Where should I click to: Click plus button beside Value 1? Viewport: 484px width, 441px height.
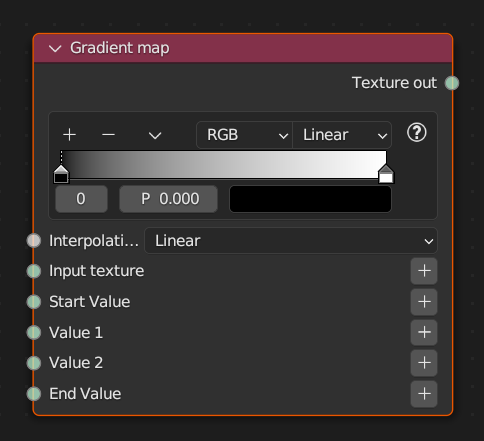424,332
